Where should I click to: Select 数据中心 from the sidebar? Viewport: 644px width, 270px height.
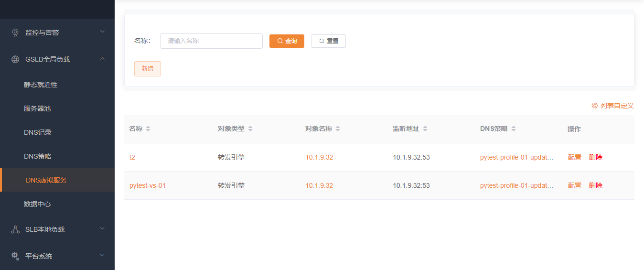[37, 204]
